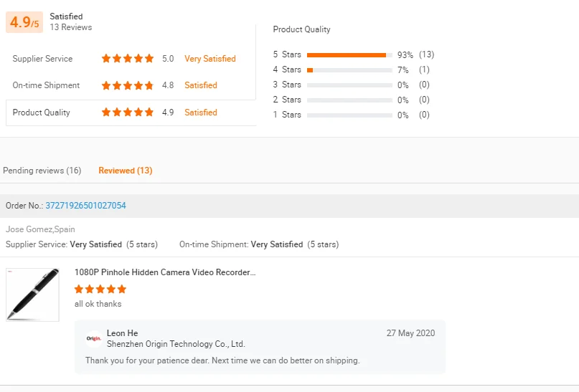
Task: Click the Shenzhen Origin company logo
Action: pyautogui.click(x=93, y=339)
